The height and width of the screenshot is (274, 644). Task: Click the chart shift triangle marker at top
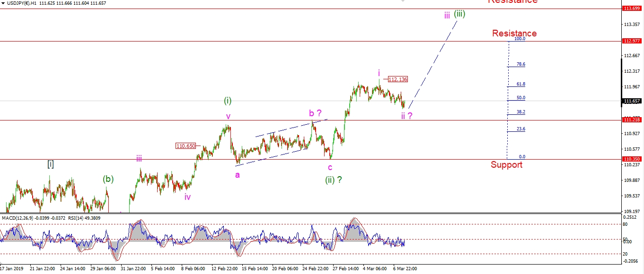pos(403,1)
